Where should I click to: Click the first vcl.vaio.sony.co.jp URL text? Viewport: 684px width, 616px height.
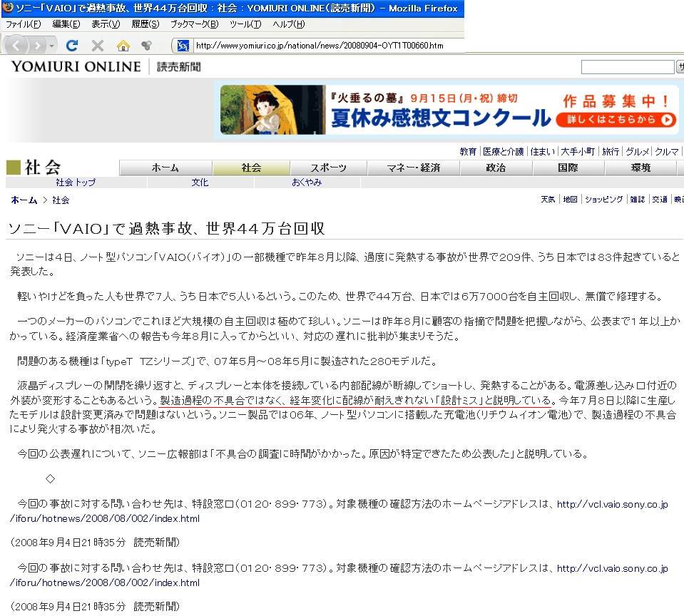(612, 504)
